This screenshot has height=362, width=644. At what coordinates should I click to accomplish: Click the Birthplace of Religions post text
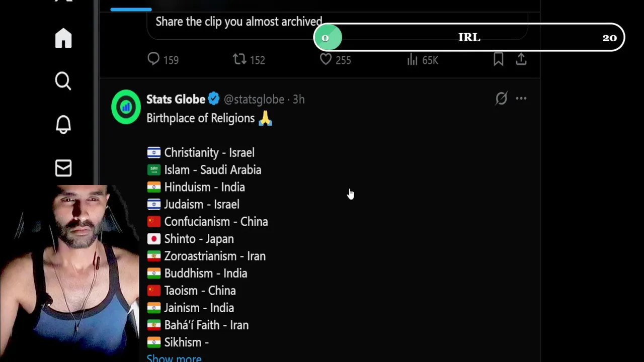[201, 118]
